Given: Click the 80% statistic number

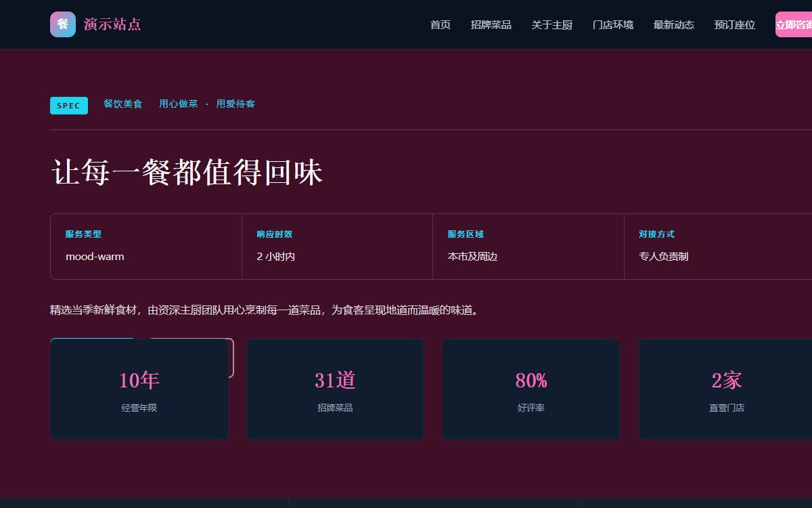Looking at the screenshot, I should [531, 381].
